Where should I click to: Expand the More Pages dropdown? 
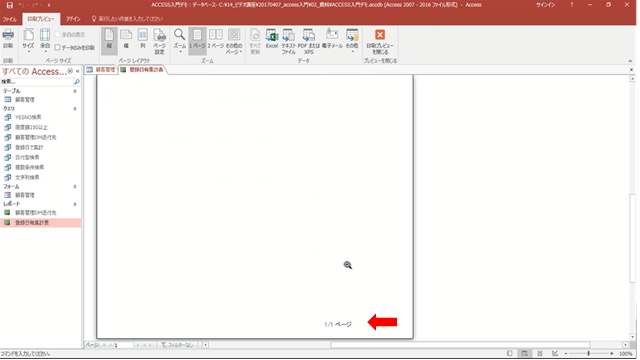[234, 42]
